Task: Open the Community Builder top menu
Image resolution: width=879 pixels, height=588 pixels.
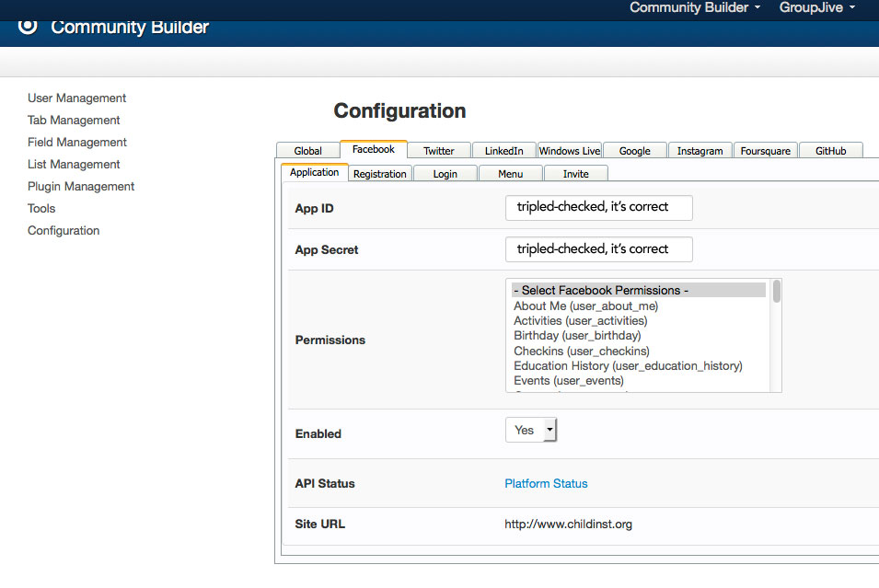Action: 695,8
